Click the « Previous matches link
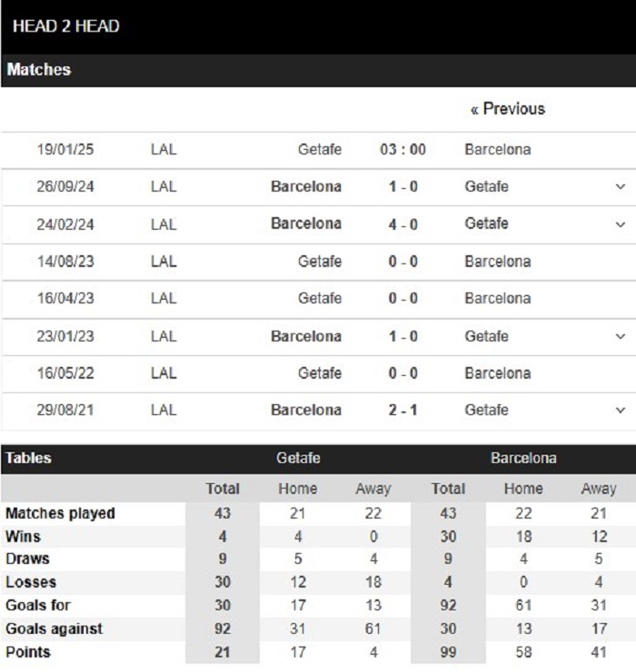This screenshot has height=672, width=636. click(x=508, y=109)
